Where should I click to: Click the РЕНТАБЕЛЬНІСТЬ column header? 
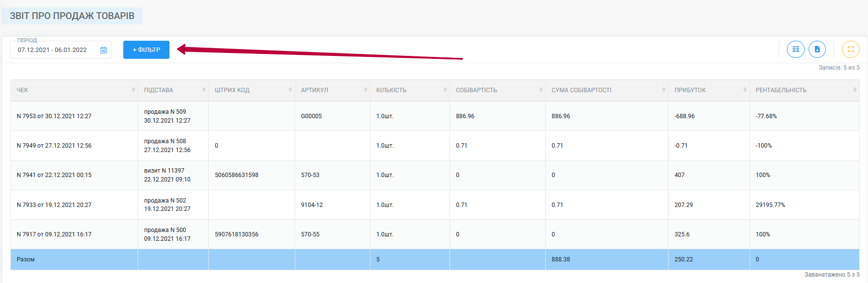[804, 90]
